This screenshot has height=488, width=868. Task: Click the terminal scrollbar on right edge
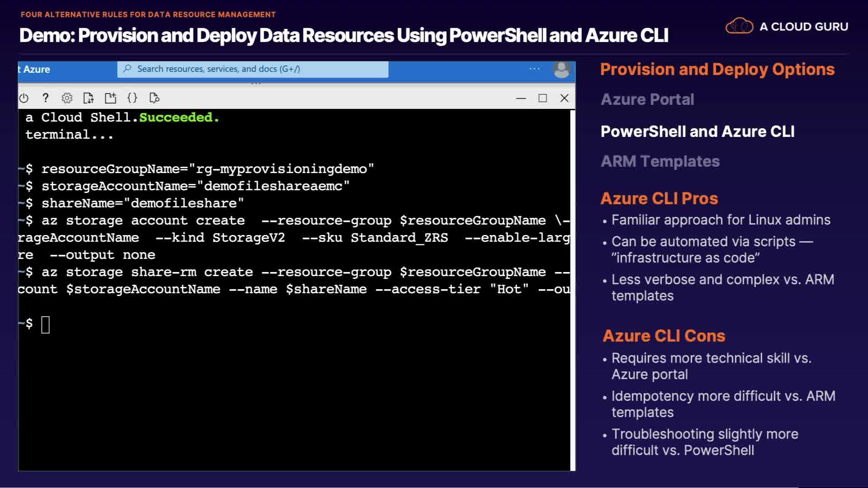572,289
